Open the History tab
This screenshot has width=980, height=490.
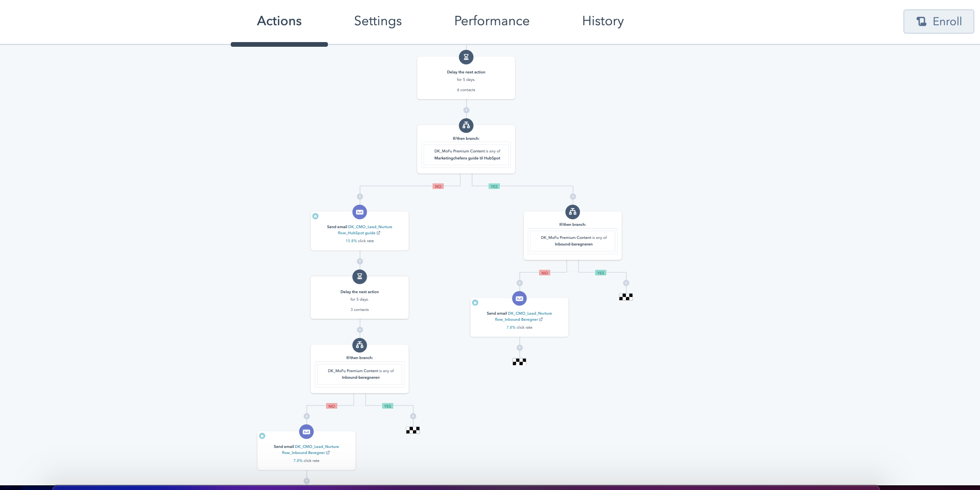click(603, 21)
